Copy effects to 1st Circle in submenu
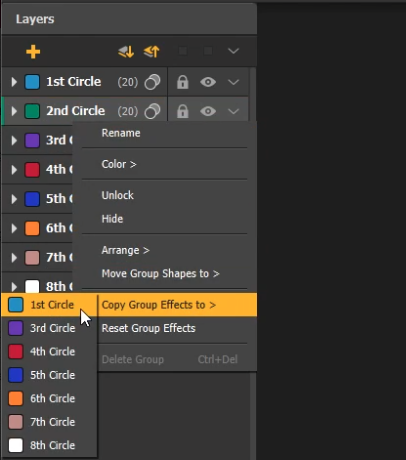The height and width of the screenshot is (460, 406). 49,305
